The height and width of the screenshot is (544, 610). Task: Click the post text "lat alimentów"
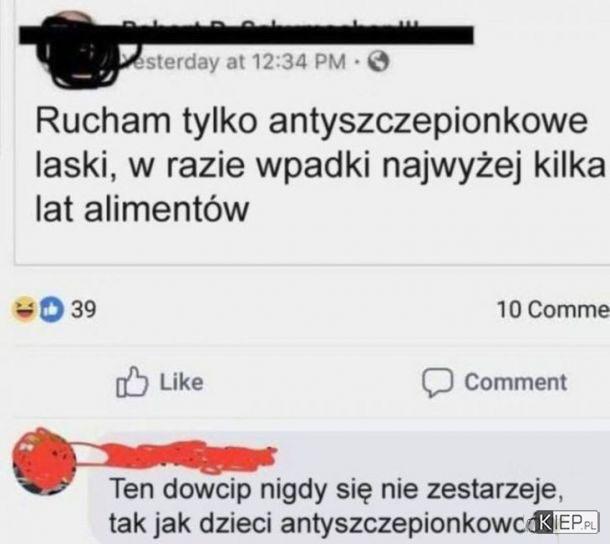point(142,209)
